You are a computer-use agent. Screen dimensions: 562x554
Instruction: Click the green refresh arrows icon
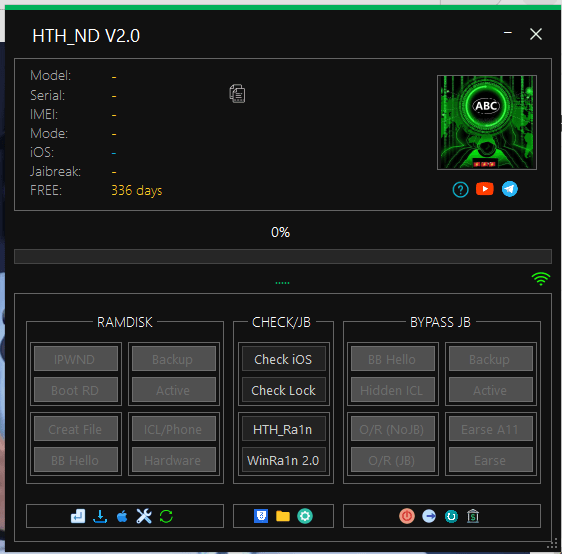(166, 516)
